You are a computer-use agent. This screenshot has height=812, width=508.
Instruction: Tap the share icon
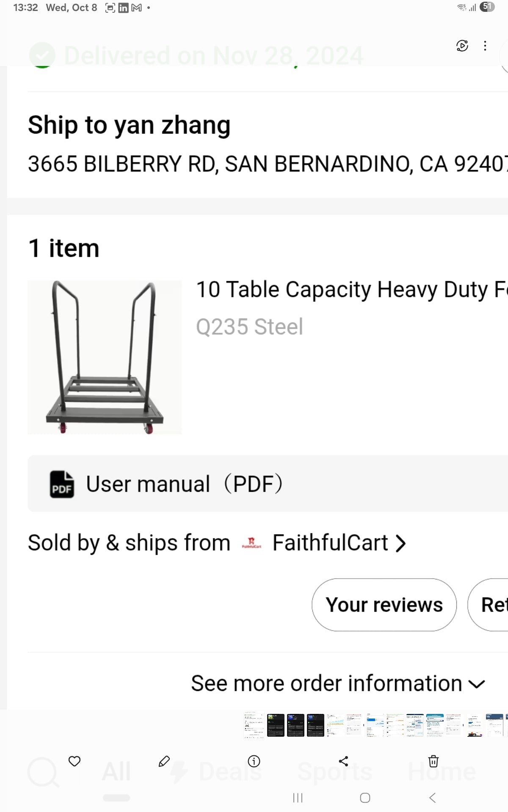click(344, 761)
